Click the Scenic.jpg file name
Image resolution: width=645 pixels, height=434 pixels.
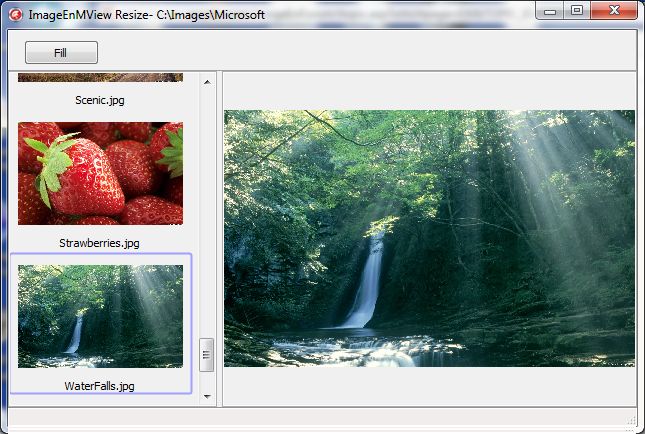coord(100,100)
